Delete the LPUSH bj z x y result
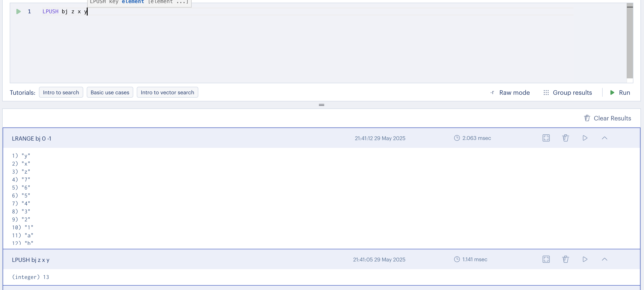Viewport: 644px width, 290px height. [565, 259]
